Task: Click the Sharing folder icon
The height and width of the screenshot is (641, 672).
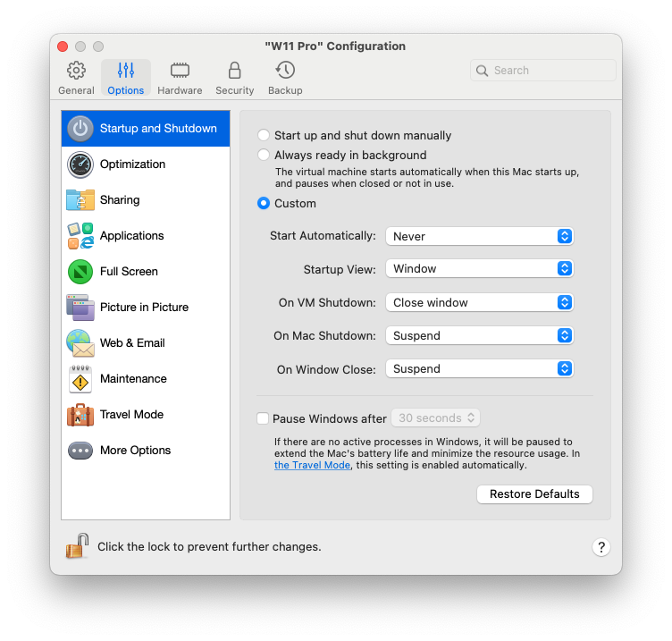Action: pos(80,200)
